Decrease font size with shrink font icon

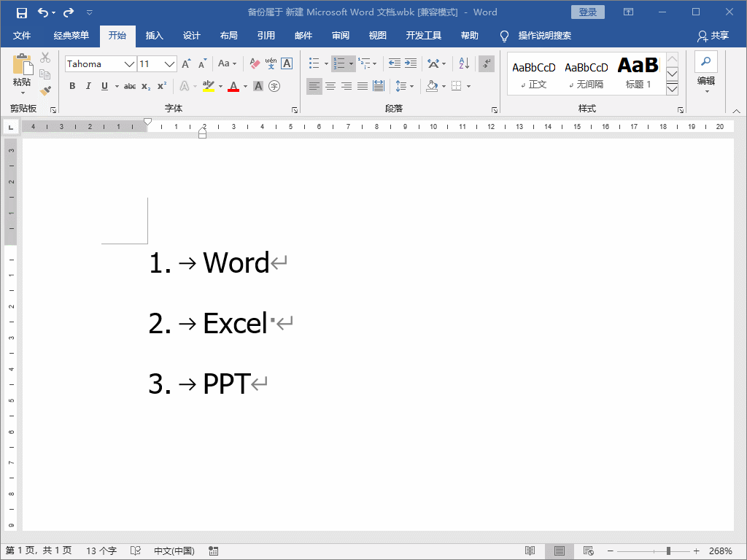[x=203, y=64]
